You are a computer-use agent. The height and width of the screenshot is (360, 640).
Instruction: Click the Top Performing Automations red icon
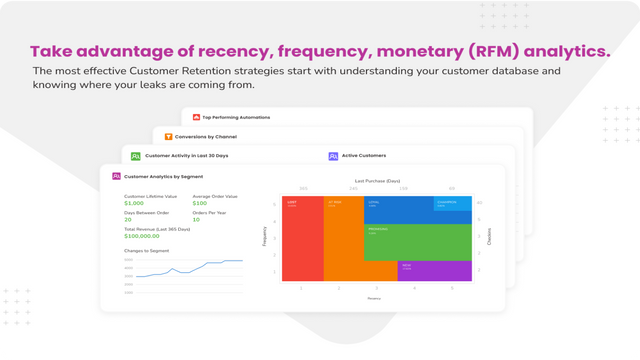196,117
